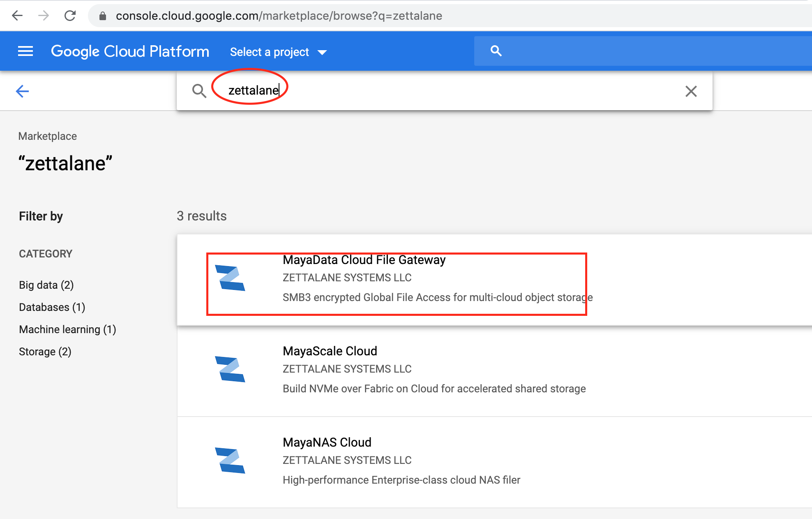Open the Select a project dropdown
This screenshot has width=812, height=519.
point(278,52)
